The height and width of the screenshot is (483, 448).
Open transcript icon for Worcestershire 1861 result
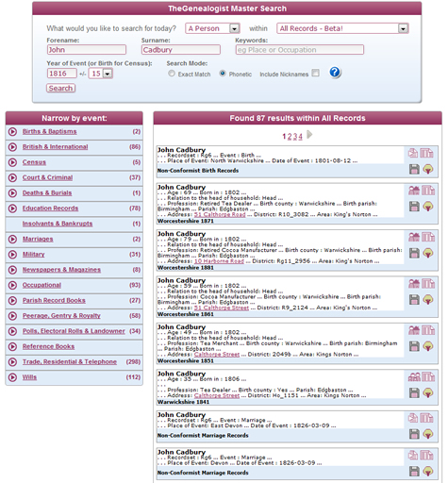pos(428,283)
